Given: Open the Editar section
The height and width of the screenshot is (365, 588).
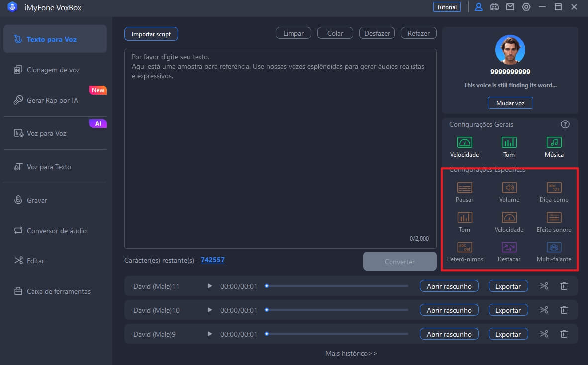Looking at the screenshot, I should click(55, 261).
